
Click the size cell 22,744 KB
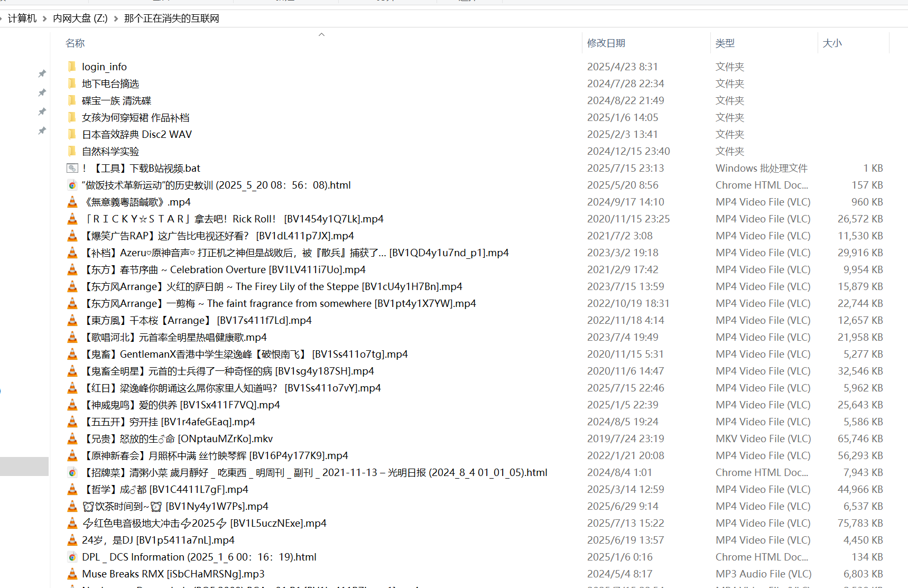point(860,303)
